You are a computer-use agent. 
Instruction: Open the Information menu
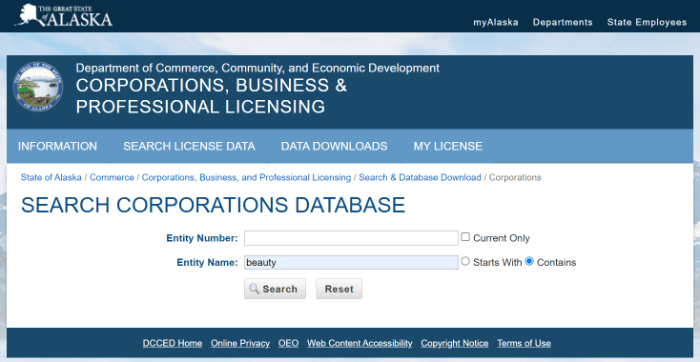[x=58, y=146]
